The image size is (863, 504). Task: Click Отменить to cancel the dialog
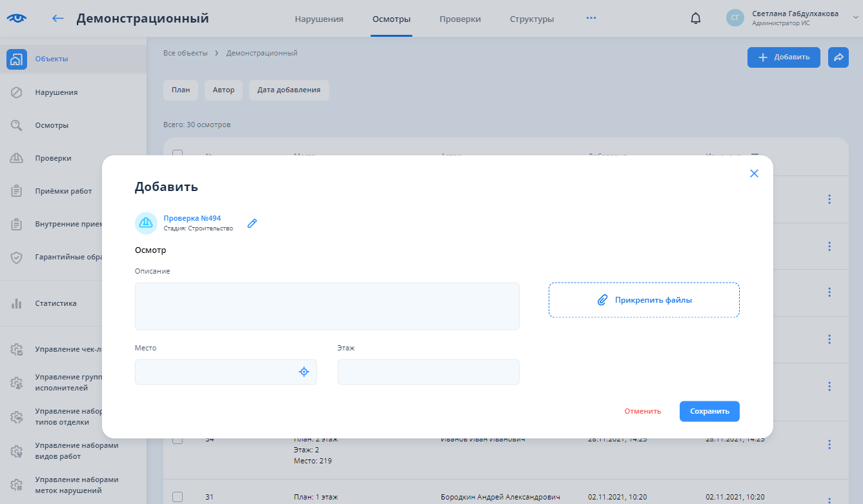tap(642, 411)
